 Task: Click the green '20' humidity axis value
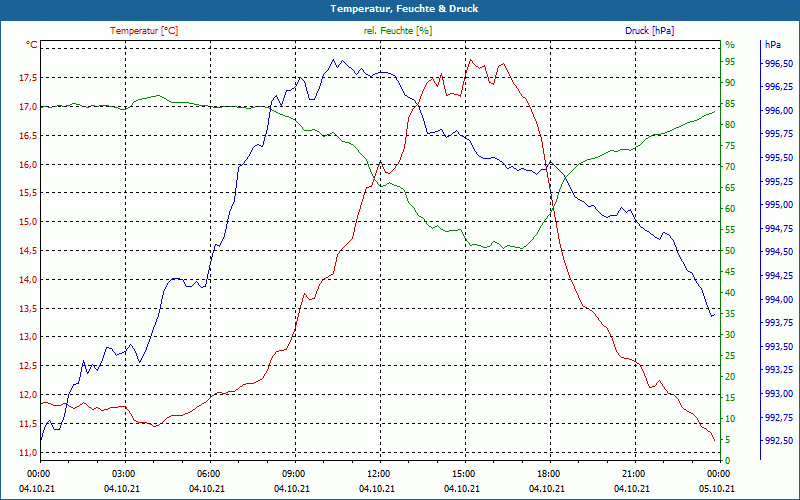coord(730,377)
